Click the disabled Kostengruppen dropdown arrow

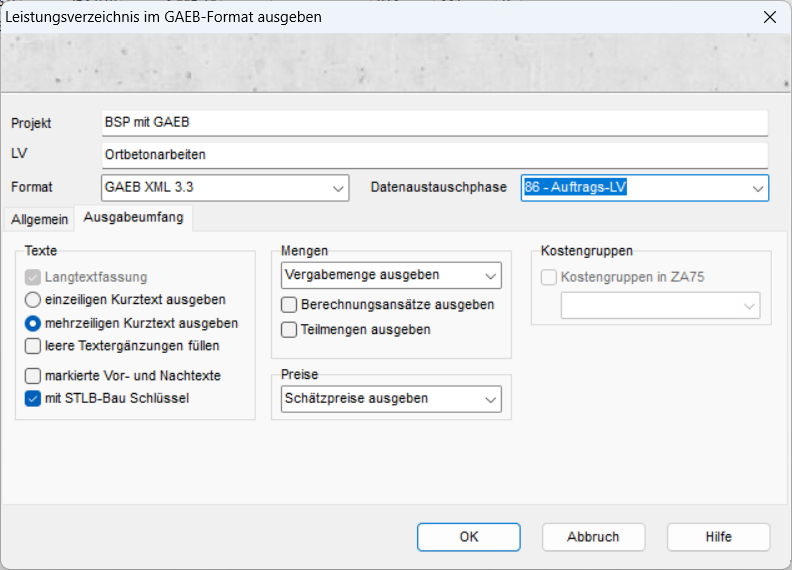pos(749,307)
